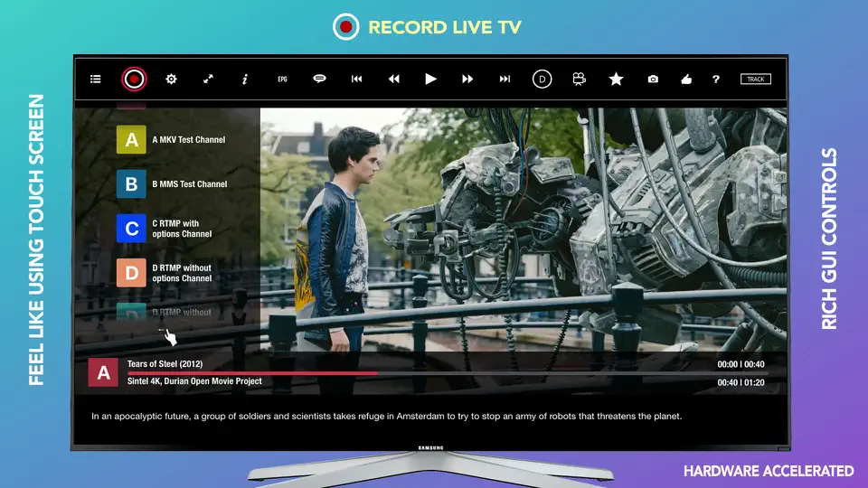Open the EPG program guide
Viewport: 868px width, 488px height.
point(282,80)
